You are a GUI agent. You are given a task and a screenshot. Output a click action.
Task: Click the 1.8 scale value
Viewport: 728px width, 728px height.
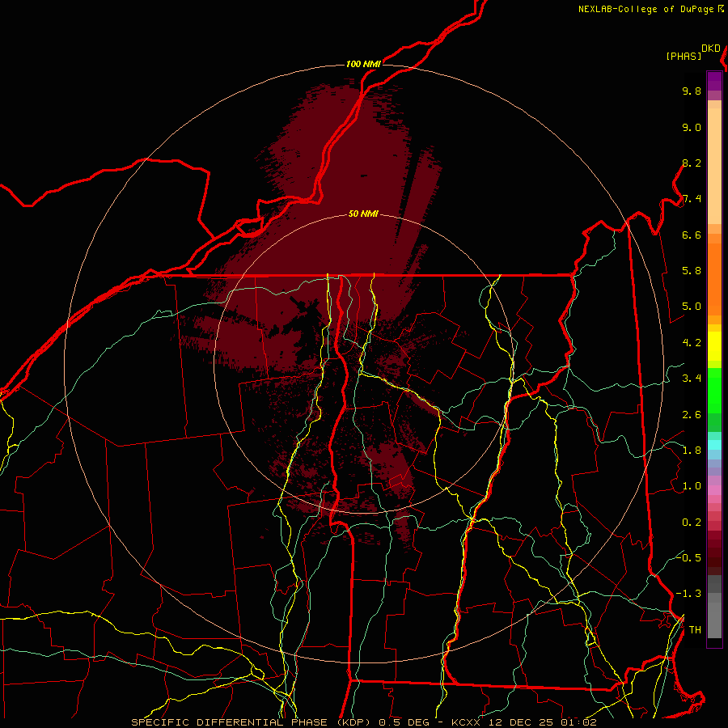coord(692,451)
